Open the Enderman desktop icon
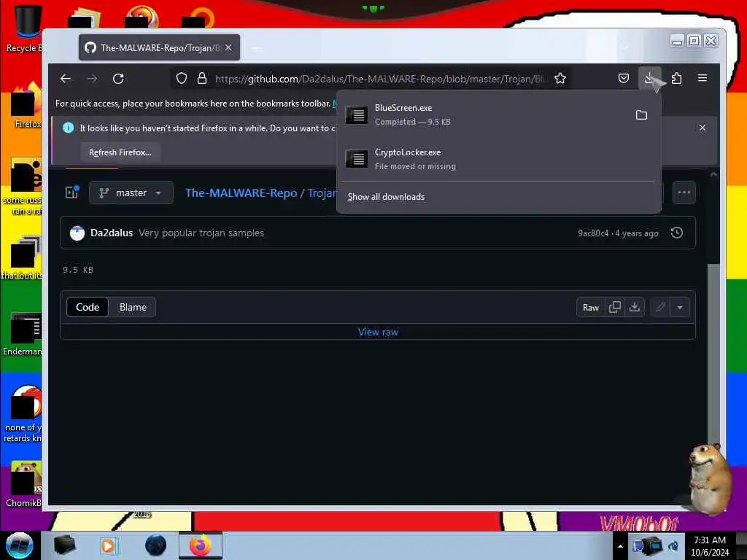The height and width of the screenshot is (560, 747). coord(24,333)
